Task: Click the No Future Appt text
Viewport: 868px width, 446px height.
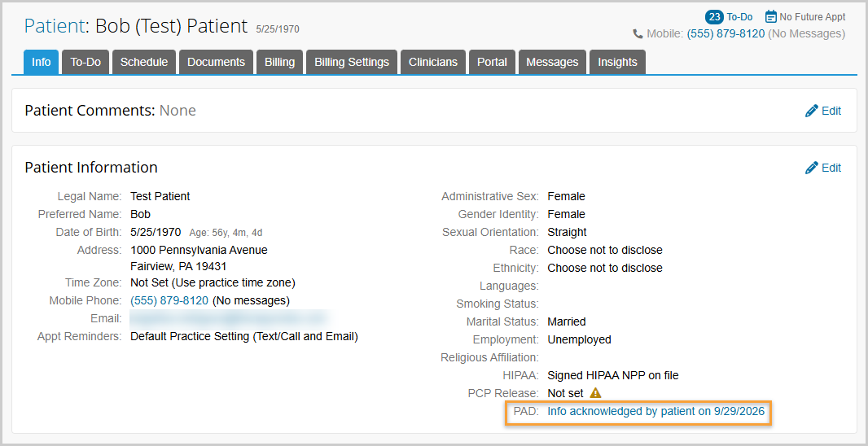Action: (x=812, y=17)
